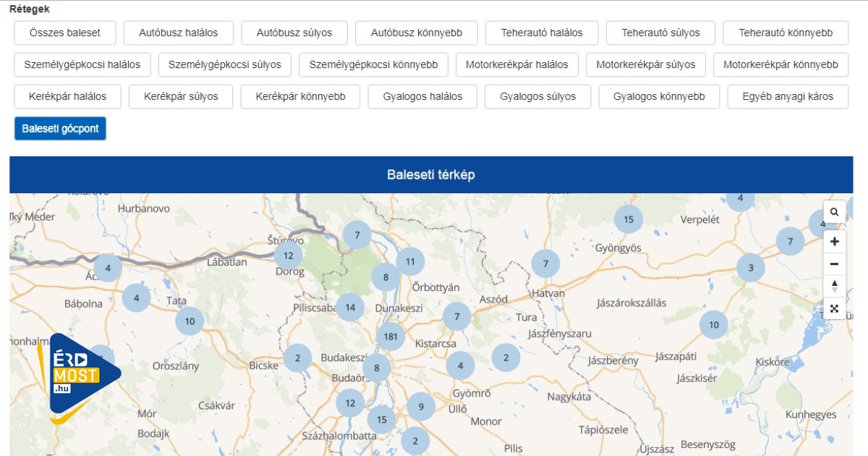Open cluster marker 14 near Piliscsaba
The image size is (868, 456).
click(x=350, y=307)
